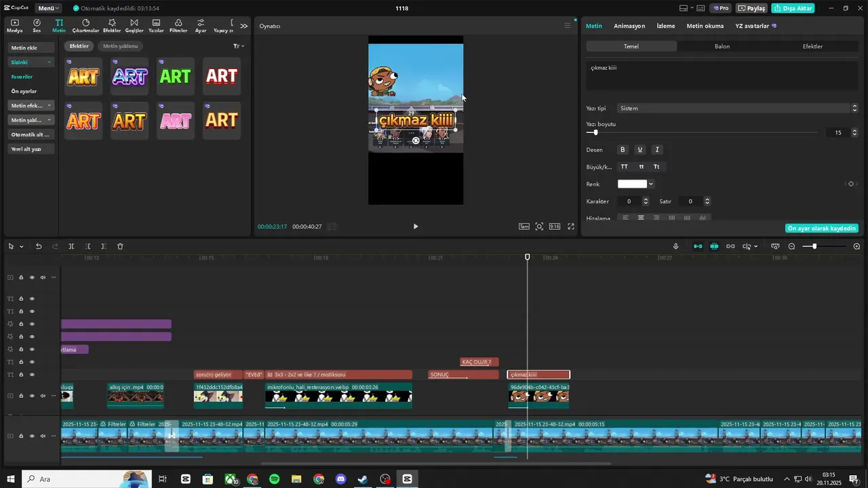Lock the track containing mikrofonlu_hali clip
Viewport: 868px width, 488px height.
coord(21,396)
